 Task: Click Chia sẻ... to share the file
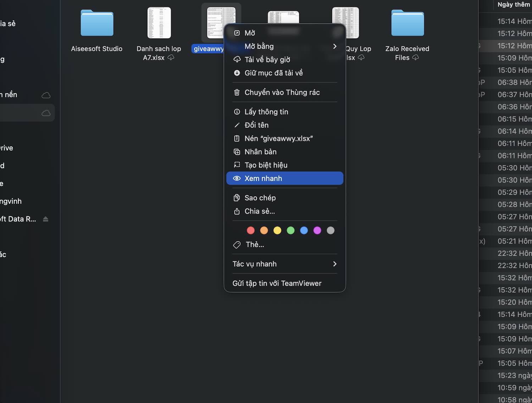point(260,211)
